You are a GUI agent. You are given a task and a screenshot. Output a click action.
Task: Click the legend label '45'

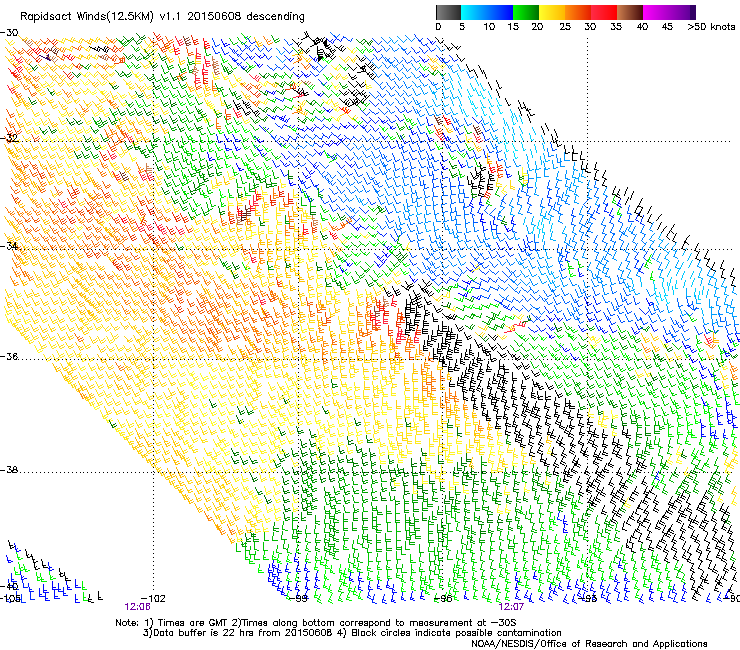(x=667, y=27)
